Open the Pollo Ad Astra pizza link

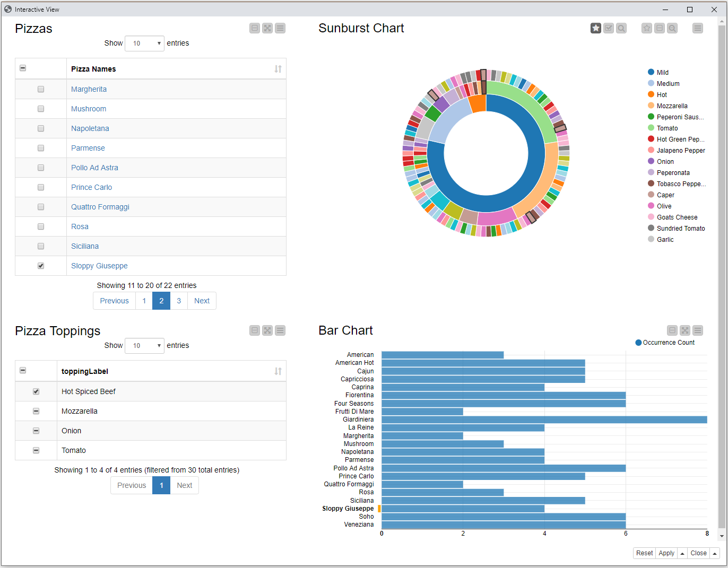[x=94, y=168]
